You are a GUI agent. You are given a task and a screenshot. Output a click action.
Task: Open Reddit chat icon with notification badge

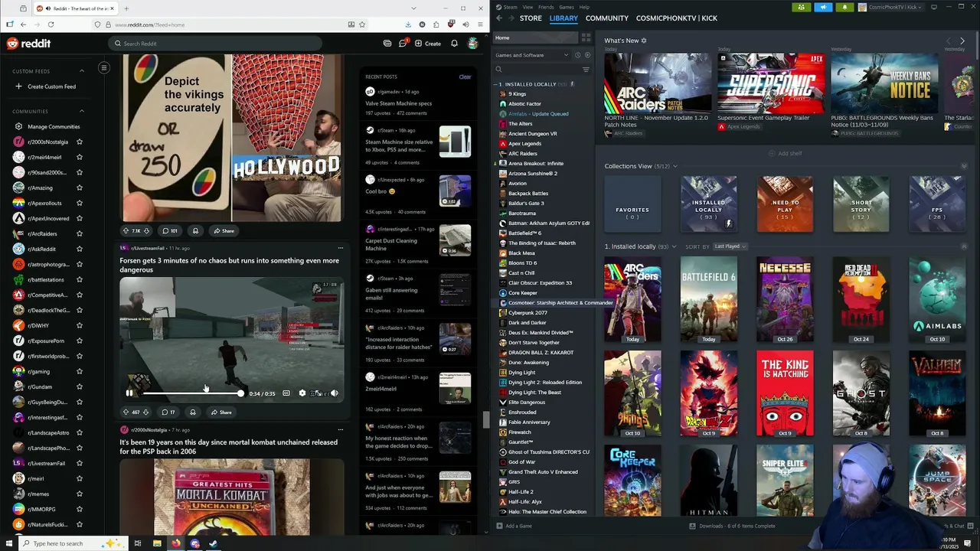click(403, 43)
